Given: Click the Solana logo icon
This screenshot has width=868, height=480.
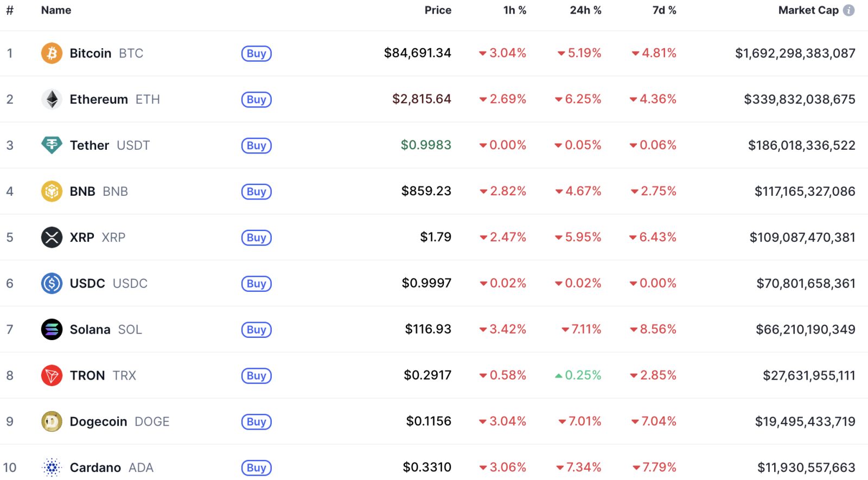Looking at the screenshot, I should (x=52, y=329).
